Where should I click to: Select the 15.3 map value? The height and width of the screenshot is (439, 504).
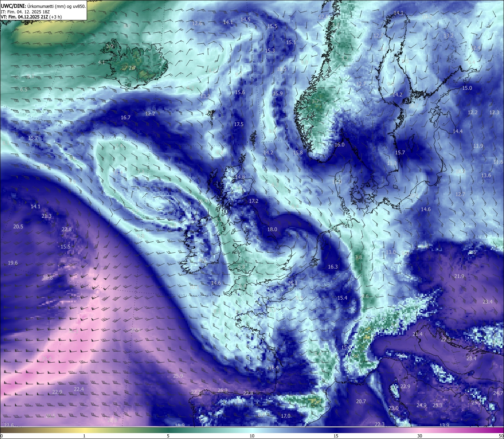[x=270, y=51]
